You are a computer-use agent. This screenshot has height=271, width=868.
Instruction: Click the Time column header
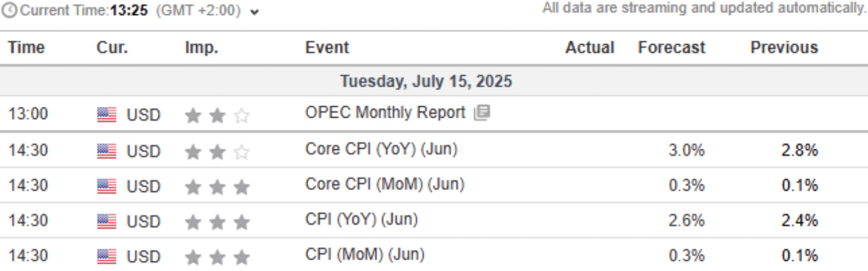tap(27, 48)
